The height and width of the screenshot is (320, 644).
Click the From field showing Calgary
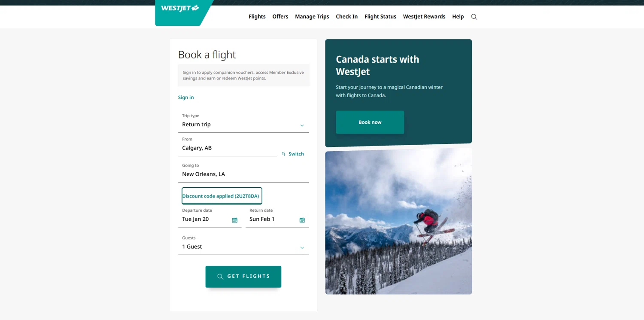[227, 148]
